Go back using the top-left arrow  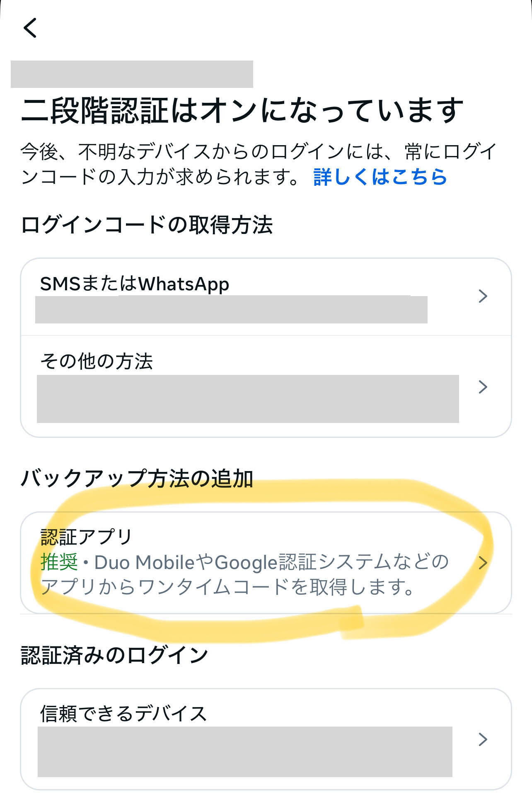[30, 28]
